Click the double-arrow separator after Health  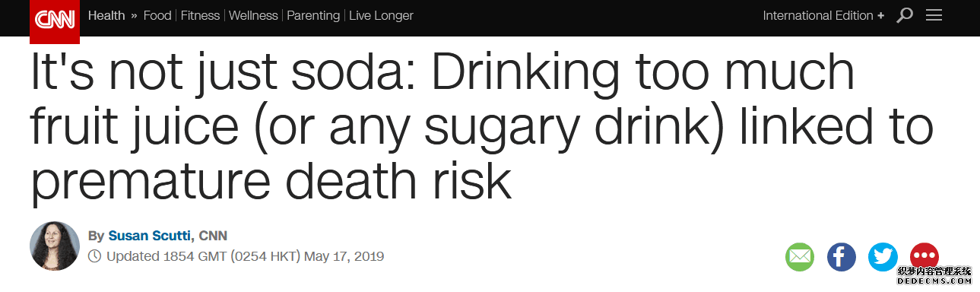pos(135,16)
